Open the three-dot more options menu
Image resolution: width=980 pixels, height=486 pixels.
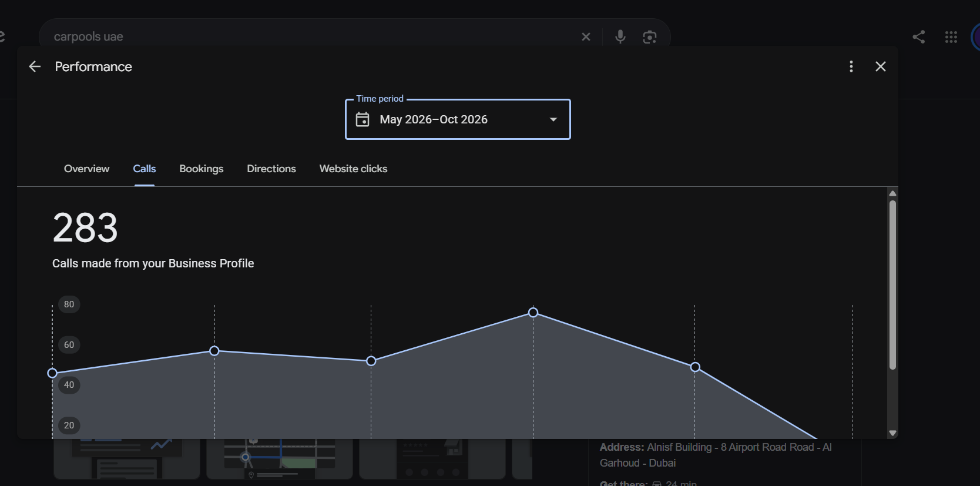(851, 66)
